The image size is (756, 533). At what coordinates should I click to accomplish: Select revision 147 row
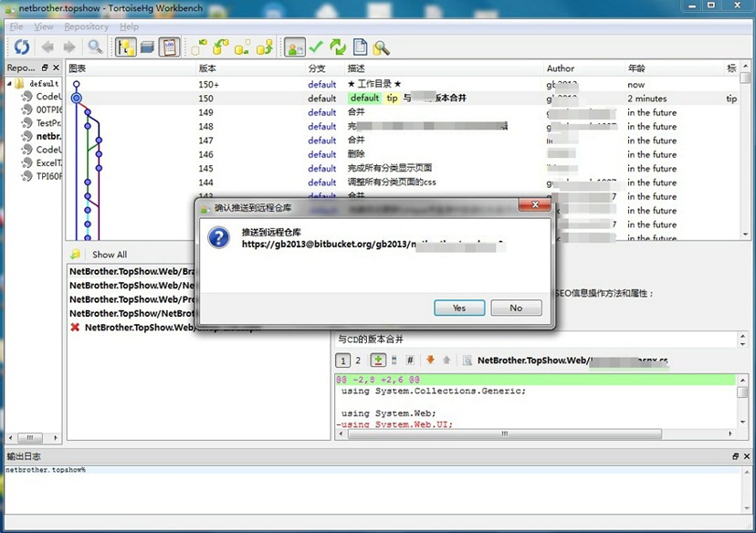(403, 141)
